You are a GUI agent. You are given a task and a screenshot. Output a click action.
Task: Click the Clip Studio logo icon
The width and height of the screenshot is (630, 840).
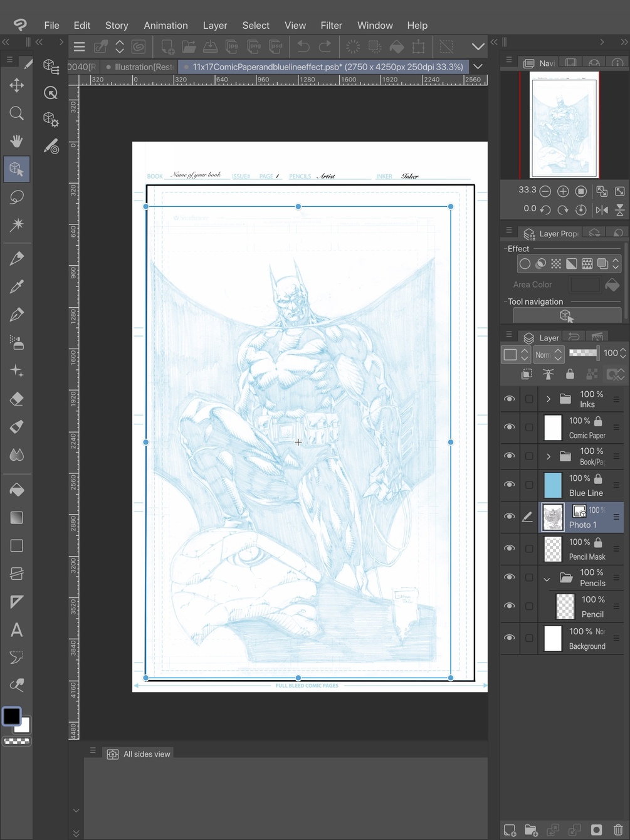(x=20, y=24)
